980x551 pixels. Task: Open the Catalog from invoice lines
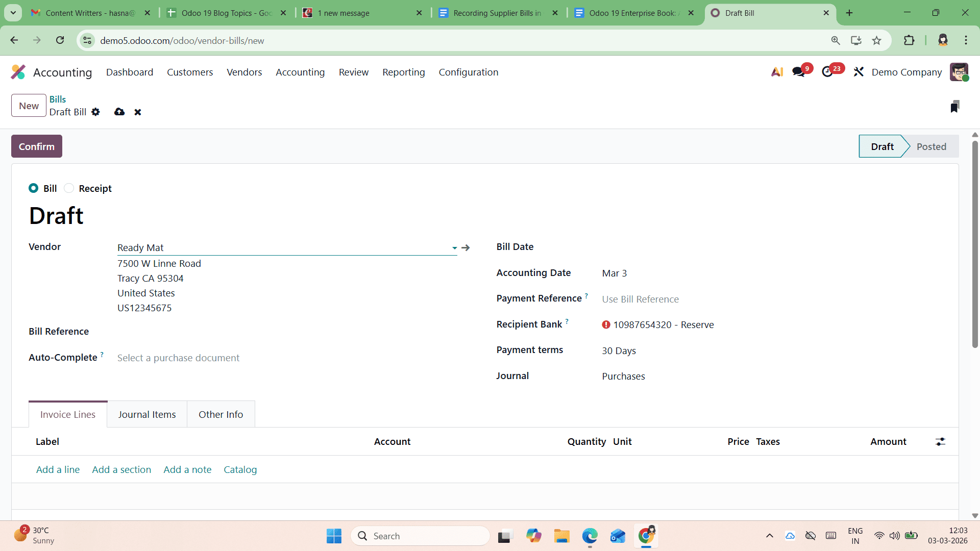240,469
